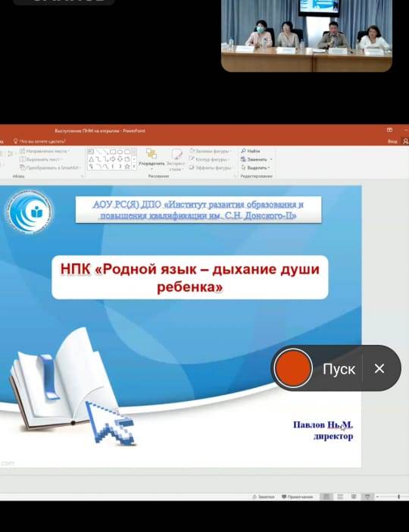Open Выровнять текст align text
Image resolution: width=409 pixels, height=532 pixels.
click(x=41, y=159)
